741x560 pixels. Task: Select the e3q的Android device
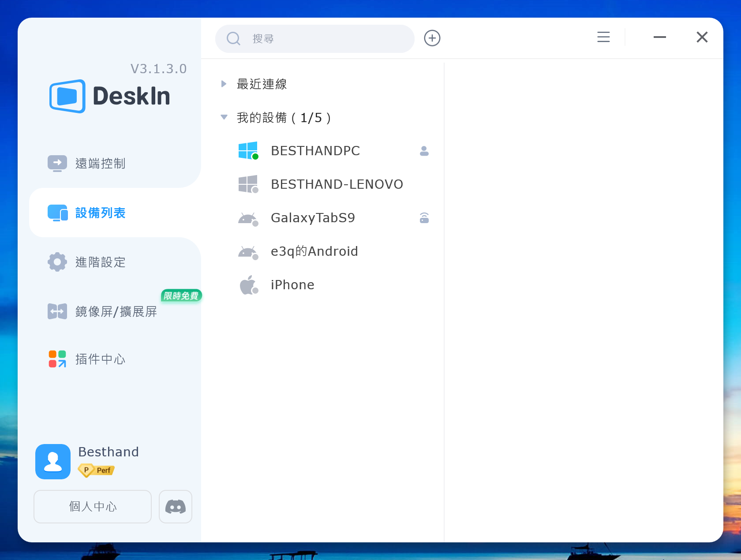pyautogui.click(x=314, y=251)
